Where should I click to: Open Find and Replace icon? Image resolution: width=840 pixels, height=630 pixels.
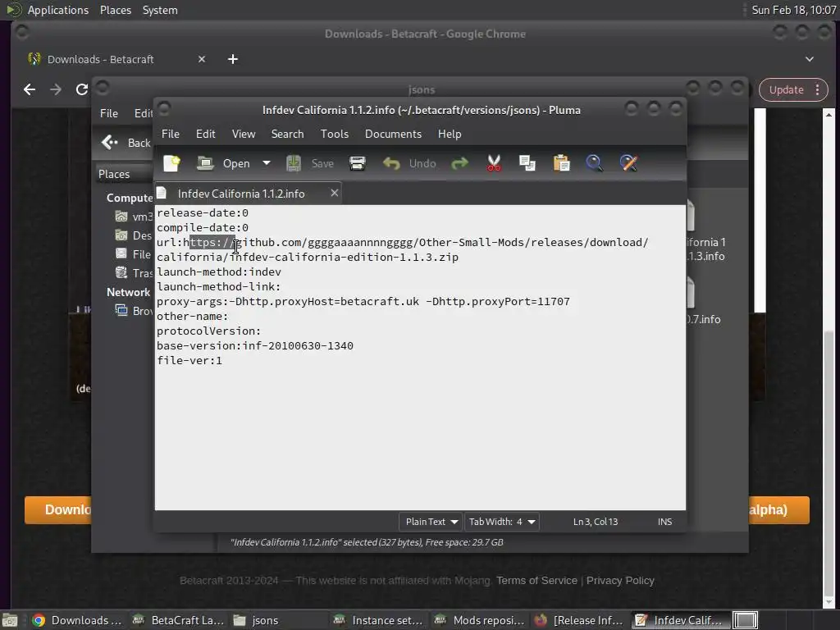(628, 163)
